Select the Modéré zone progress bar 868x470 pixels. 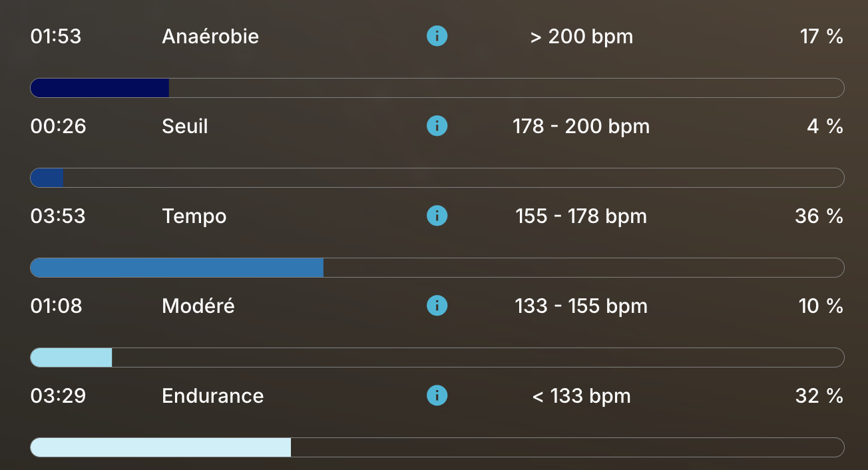click(x=437, y=357)
